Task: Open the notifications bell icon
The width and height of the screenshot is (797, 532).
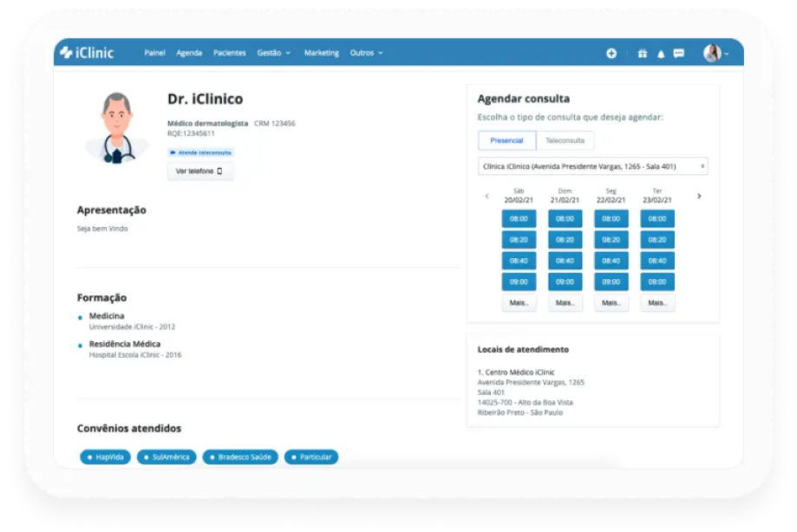Action: click(x=661, y=54)
